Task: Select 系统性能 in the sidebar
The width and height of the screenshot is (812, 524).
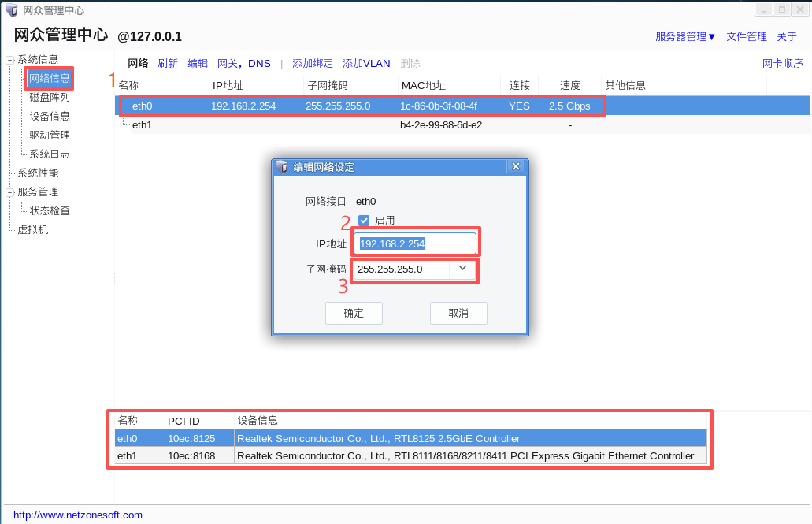Action: point(38,173)
